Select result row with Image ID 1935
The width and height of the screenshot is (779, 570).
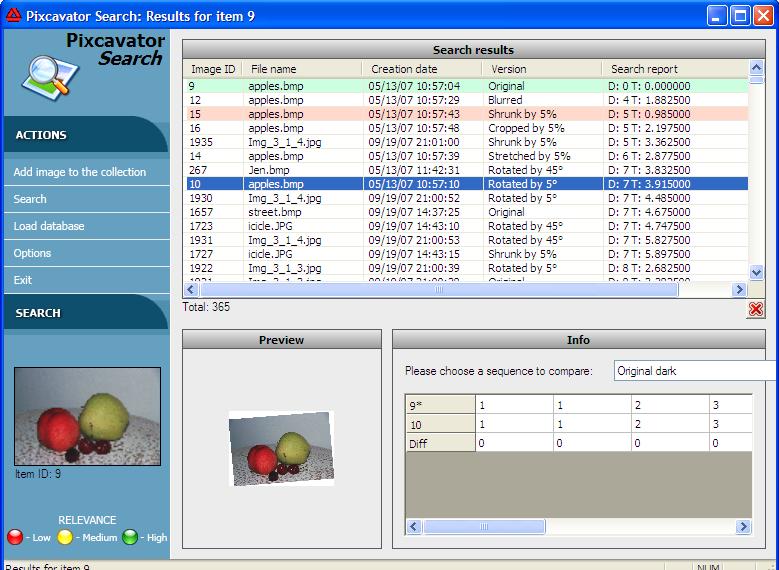467,142
